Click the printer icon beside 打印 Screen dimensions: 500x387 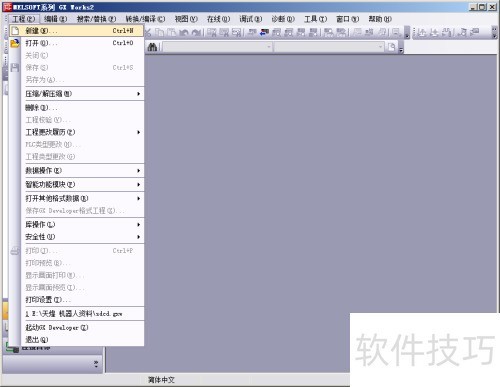pyautogui.click(x=15, y=251)
